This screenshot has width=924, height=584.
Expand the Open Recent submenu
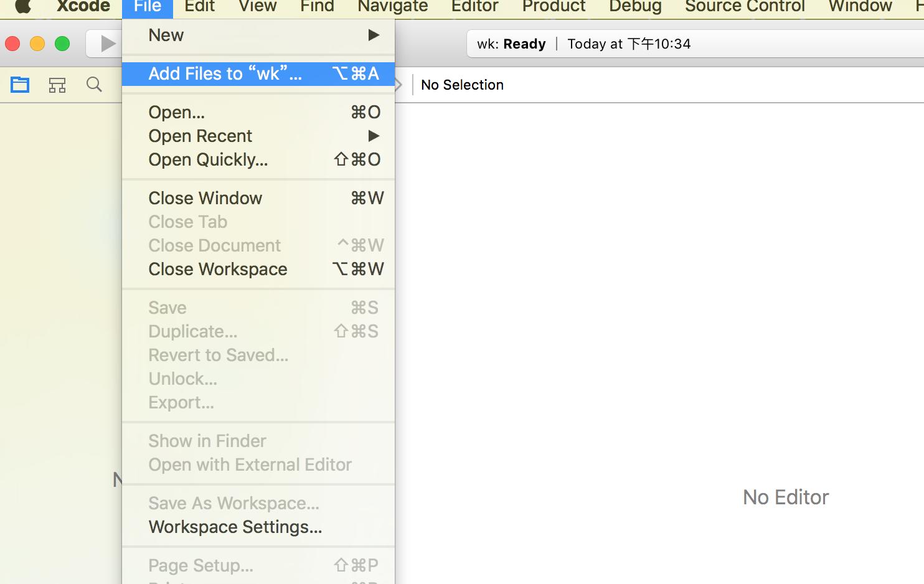pyautogui.click(x=258, y=136)
